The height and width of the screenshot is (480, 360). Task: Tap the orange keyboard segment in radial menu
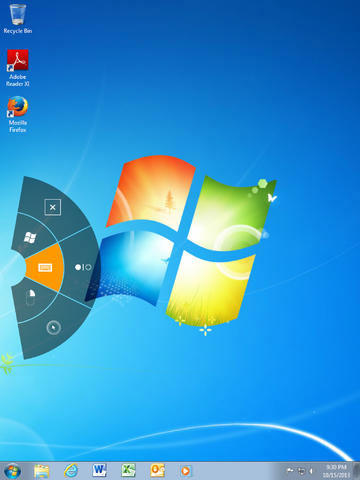tap(45, 267)
